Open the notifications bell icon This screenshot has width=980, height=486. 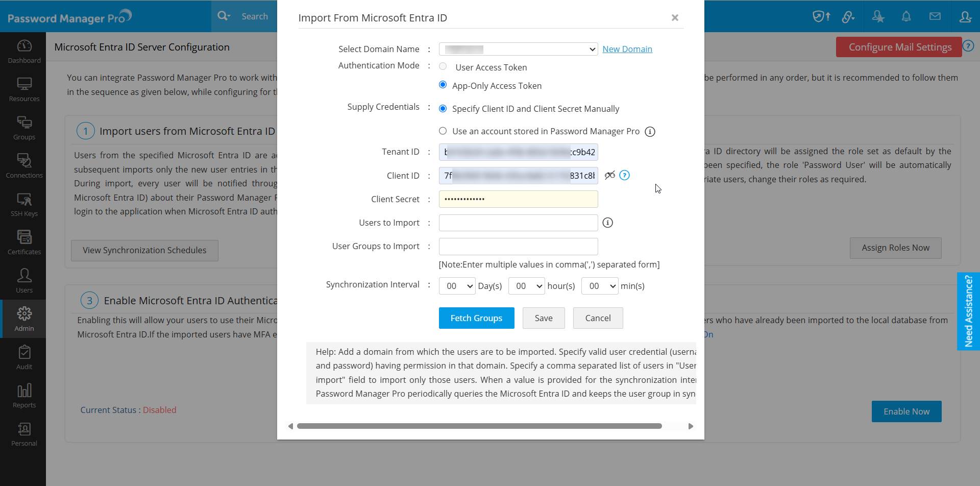click(x=906, y=16)
